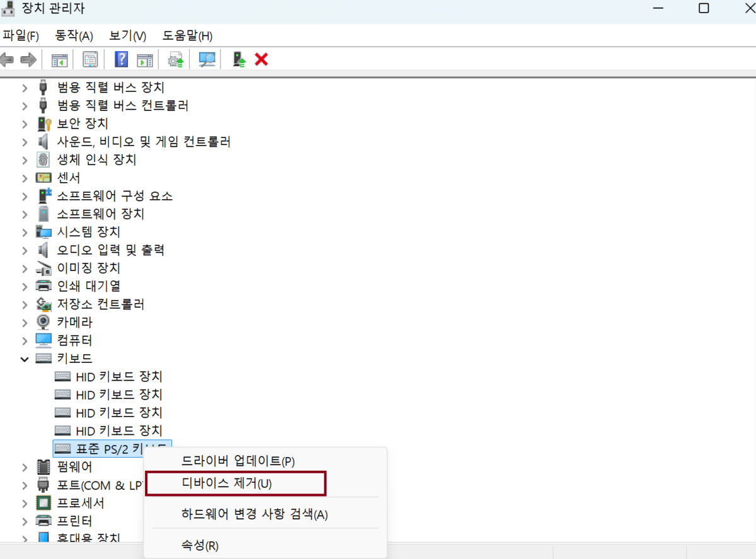
Task: Click the 키보드 category keyboard icon
Action: pyautogui.click(x=43, y=359)
